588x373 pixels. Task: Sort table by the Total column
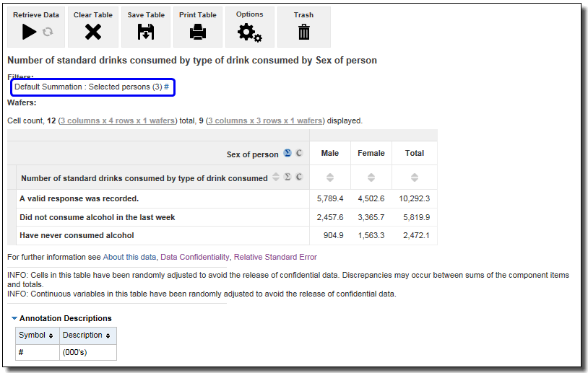[x=415, y=177]
